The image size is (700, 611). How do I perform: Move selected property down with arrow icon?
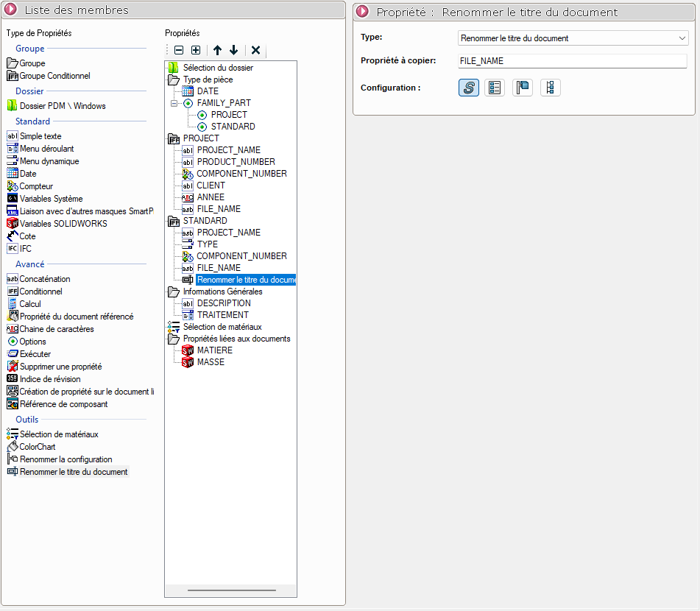233,50
